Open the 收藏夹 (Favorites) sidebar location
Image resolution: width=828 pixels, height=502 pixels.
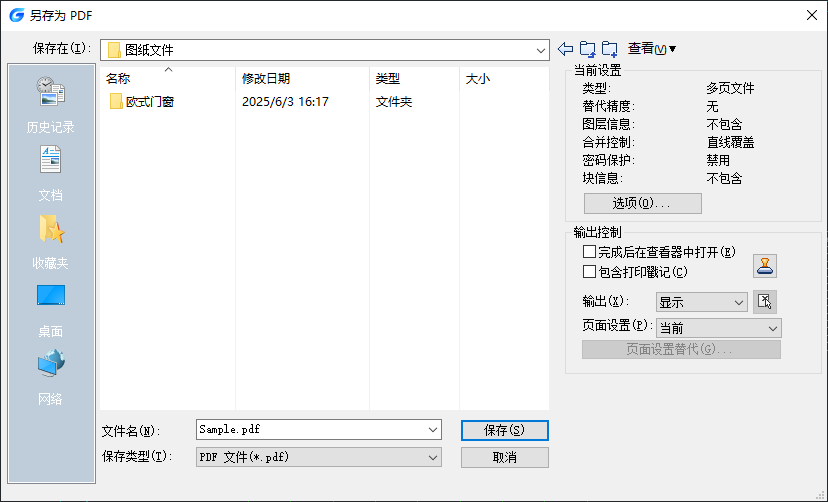pyautogui.click(x=51, y=241)
